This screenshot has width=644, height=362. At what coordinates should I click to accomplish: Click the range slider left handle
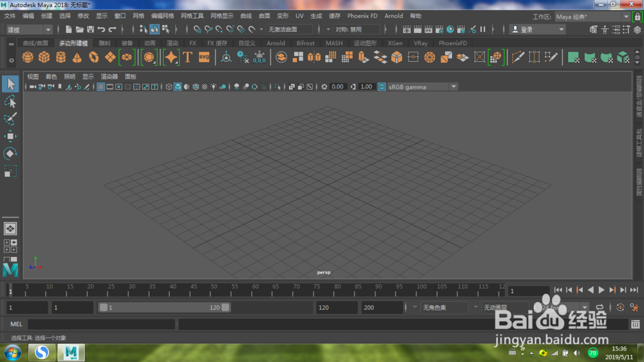[x=104, y=307]
